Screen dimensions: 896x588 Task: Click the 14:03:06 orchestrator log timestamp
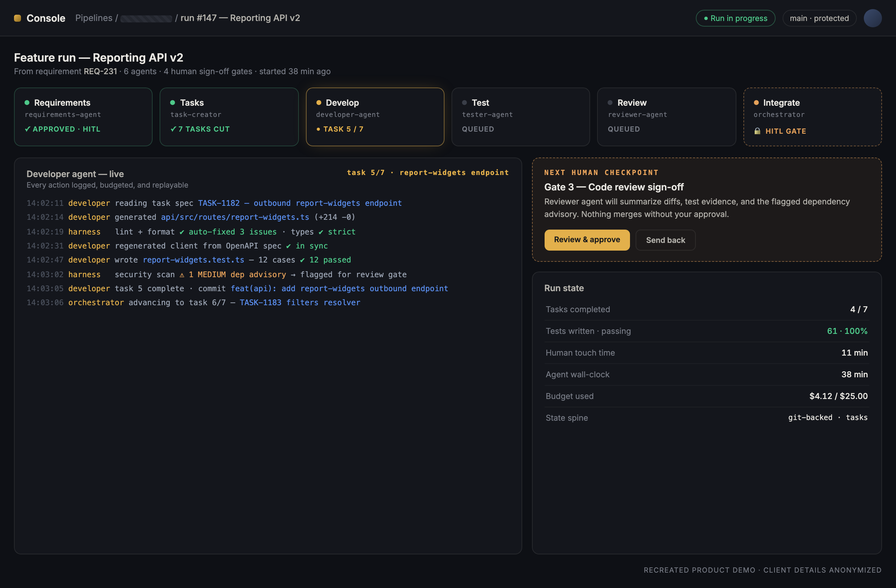[45, 302]
